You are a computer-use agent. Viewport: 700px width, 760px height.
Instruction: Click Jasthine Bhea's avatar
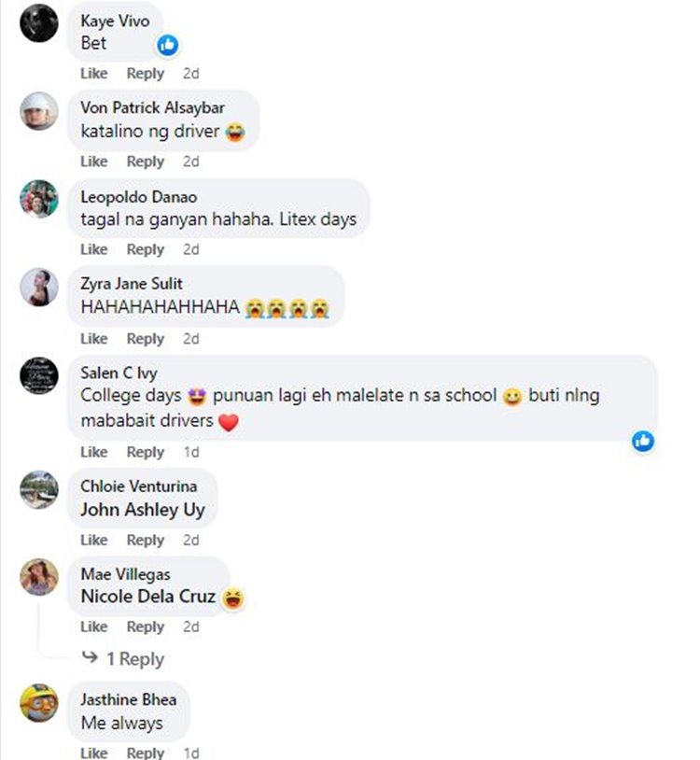click(39, 702)
